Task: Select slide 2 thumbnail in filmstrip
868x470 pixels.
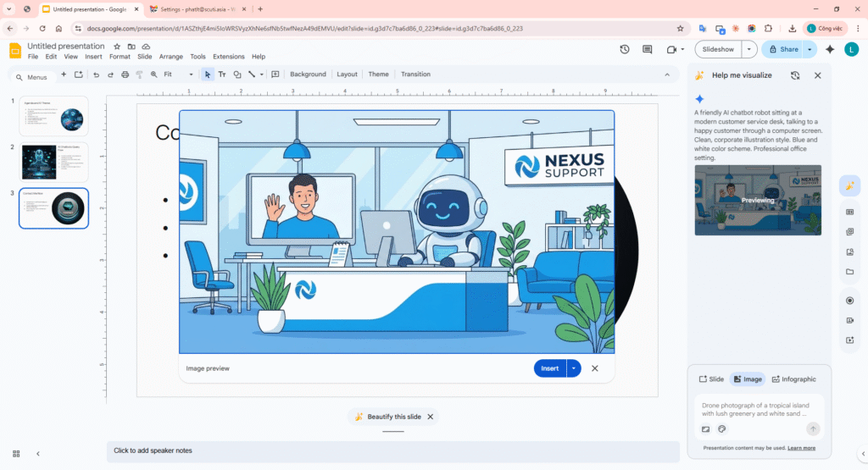Action: point(53,161)
